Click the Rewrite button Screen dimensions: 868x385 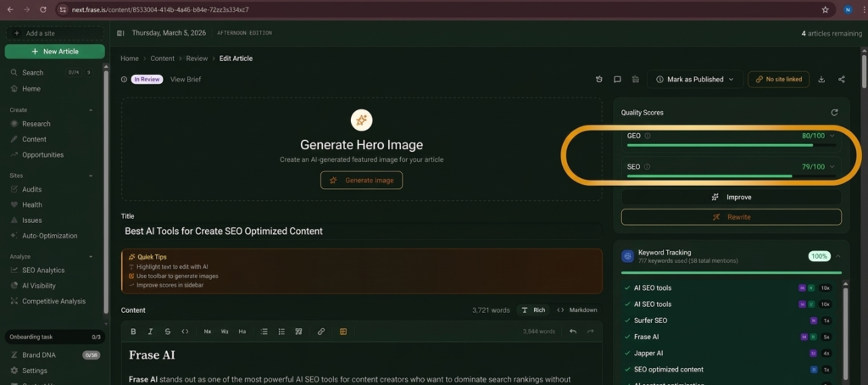[732, 217]
